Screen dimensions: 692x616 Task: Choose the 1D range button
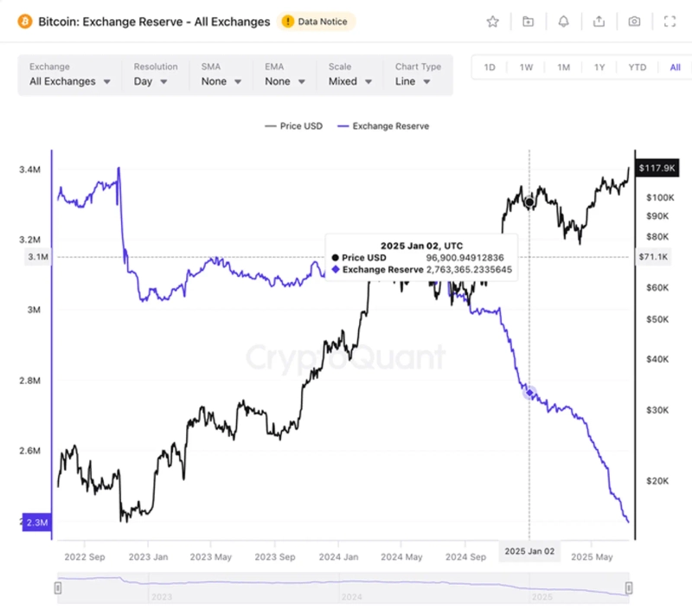click(x=490, y=67)
